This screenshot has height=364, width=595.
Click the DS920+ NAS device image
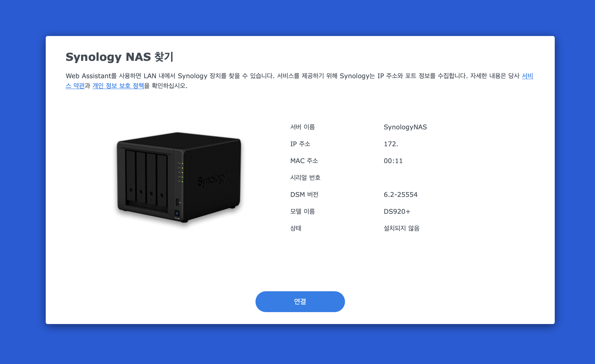(x=179, y=177)
